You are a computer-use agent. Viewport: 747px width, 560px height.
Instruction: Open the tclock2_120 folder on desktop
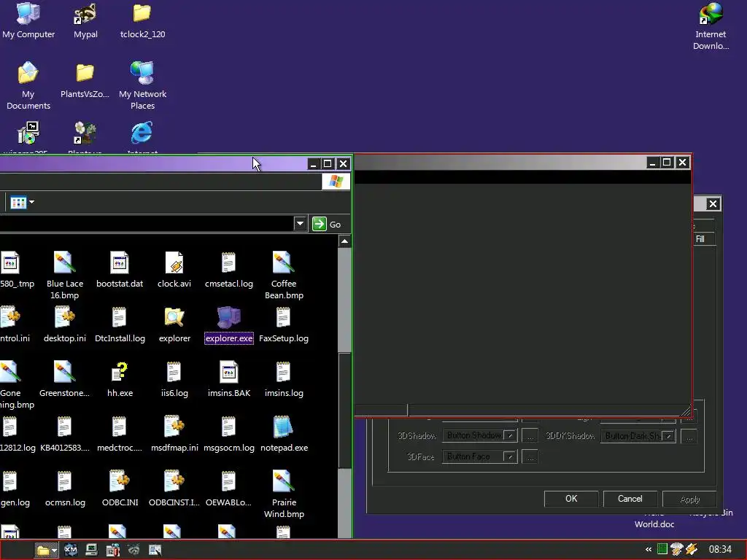click(x=142, y=20)
